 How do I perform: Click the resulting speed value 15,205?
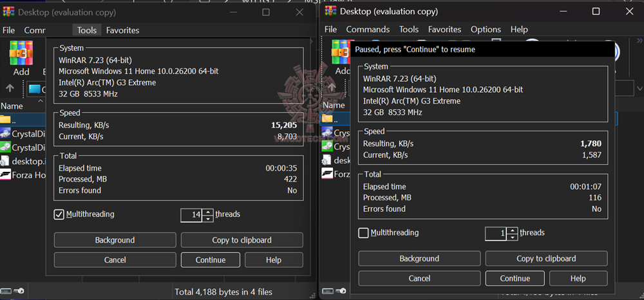(284, 125)
